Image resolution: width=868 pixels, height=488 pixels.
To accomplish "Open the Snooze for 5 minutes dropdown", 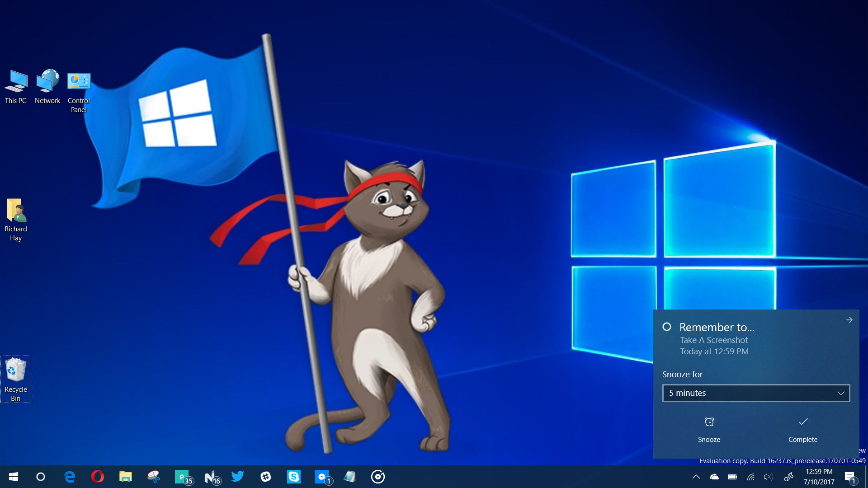I will 756,393.
